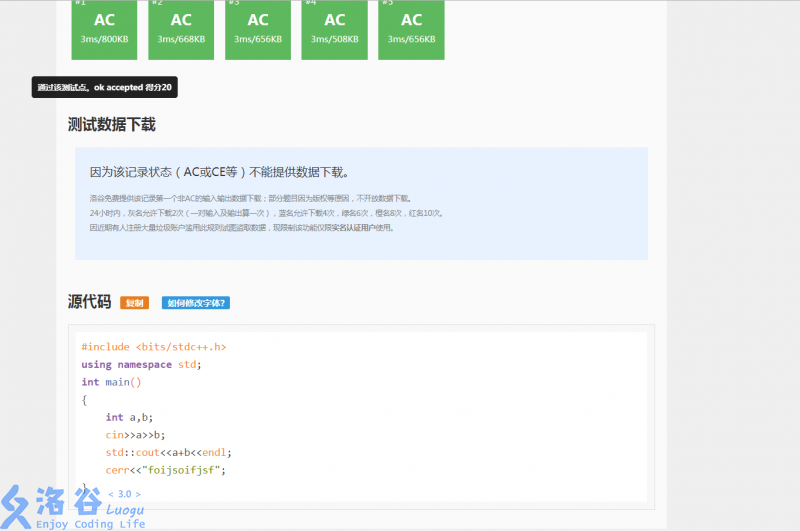800x531 pixels.
Task: Click the cerr<<"foijsoifjsf" code line
Action: click(166, 469)
